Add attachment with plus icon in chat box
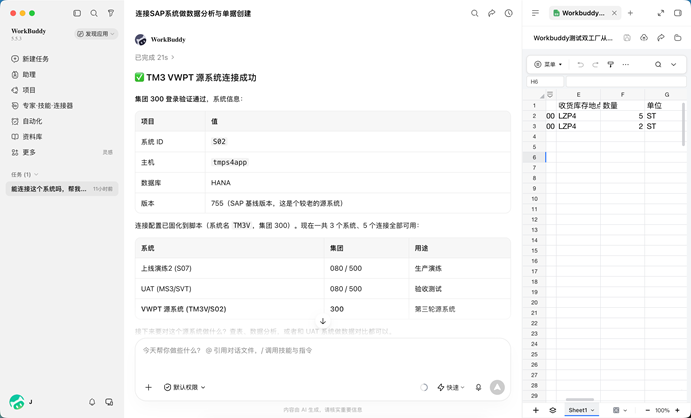 149,387
